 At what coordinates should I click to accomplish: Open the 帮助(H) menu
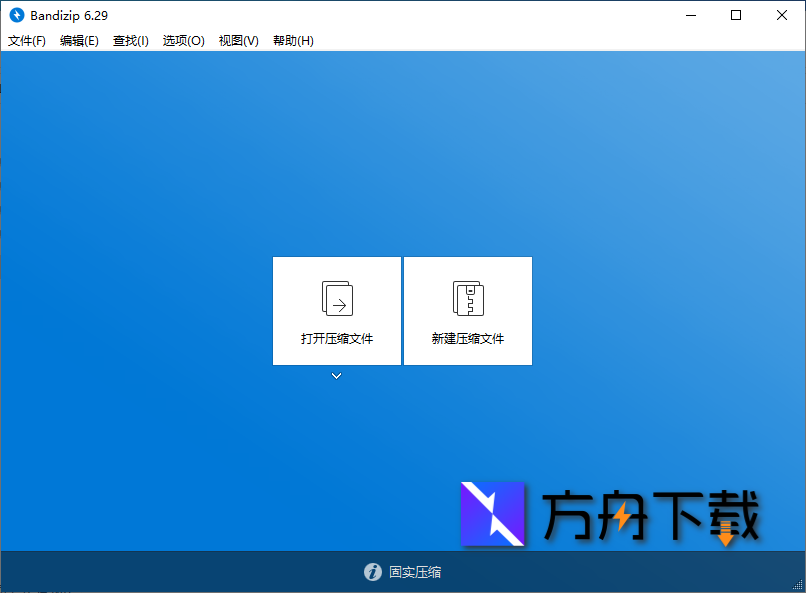293,41
